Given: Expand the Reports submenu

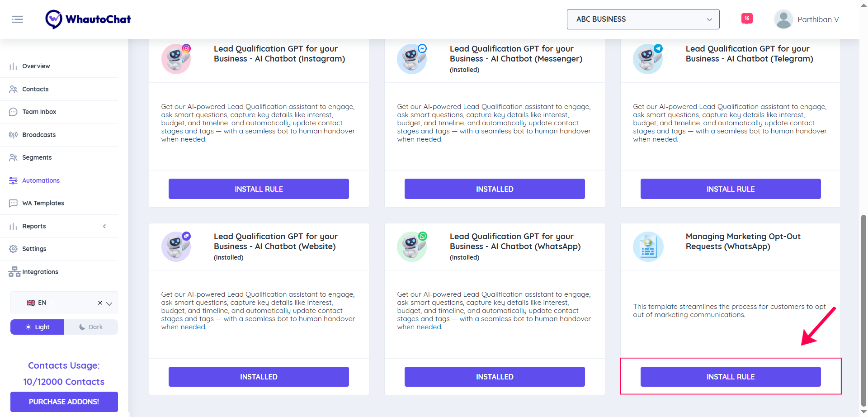Looking at the screenshot, I should click(x=104, y=226).
